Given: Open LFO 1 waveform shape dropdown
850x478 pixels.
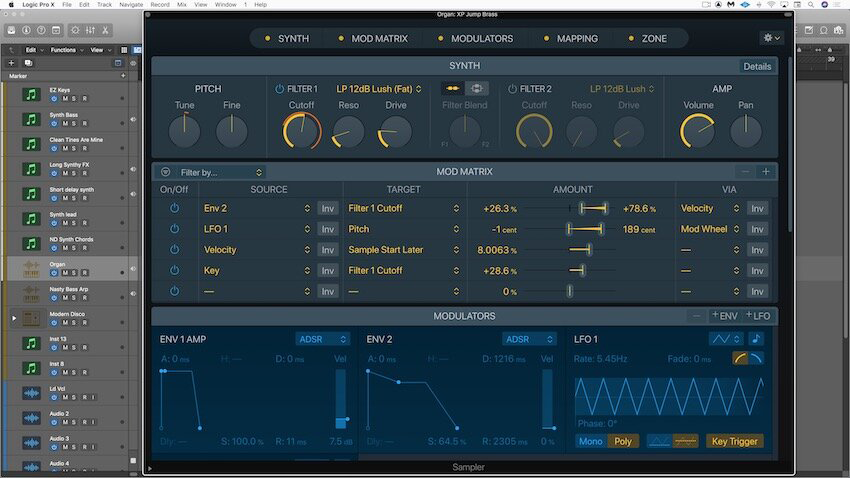Looking at the screenshot, I should pyautogui.click(x=725, y=339).
